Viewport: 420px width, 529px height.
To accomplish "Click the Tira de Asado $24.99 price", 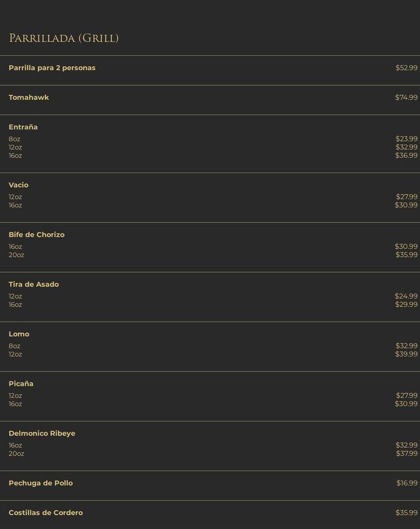I will tap(406, 296).
